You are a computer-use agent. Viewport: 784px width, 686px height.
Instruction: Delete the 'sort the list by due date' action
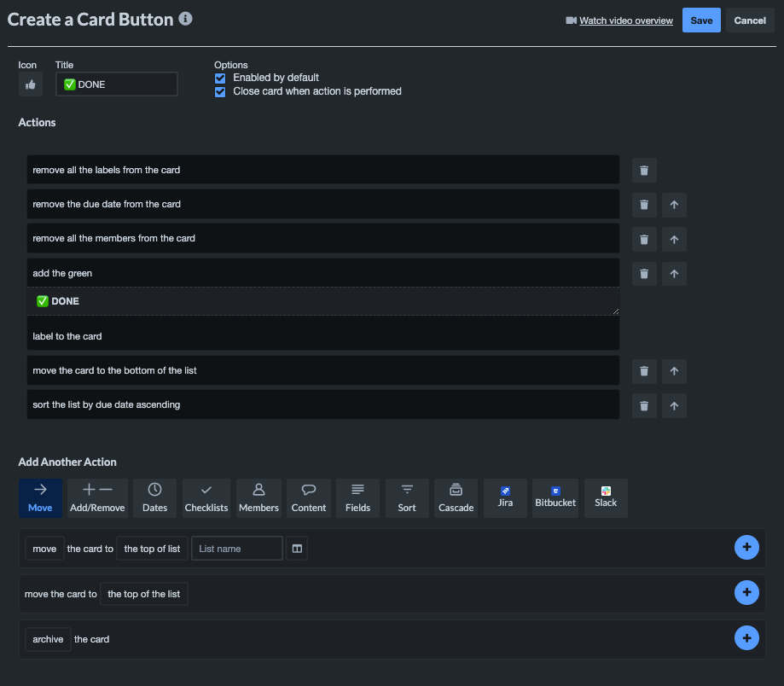pyautogui.click(x=644, y=405)
